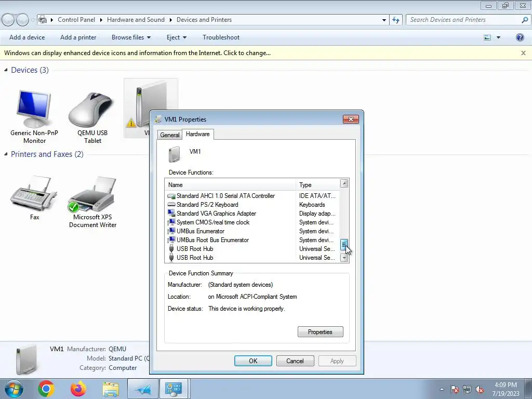Click the network tray icon
Viewport: 532px width, 399px height.
(x=467, y=389)
